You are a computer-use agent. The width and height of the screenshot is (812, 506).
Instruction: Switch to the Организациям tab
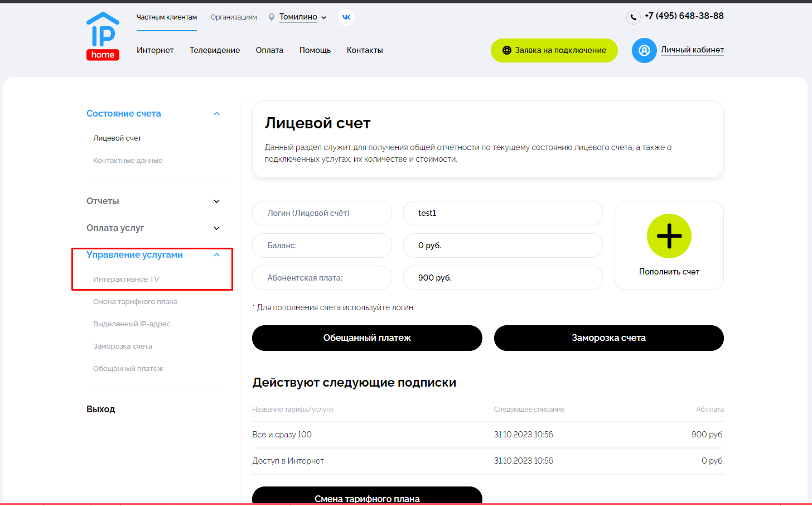(234, 17)
